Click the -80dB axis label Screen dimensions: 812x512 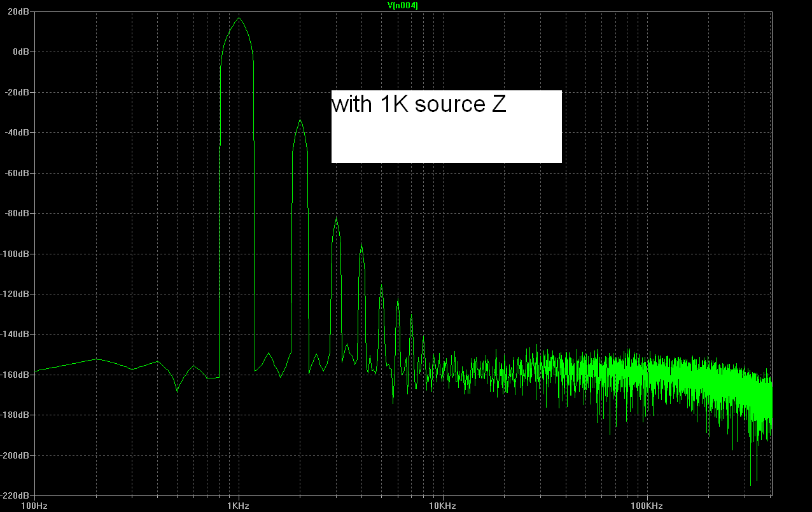click(x=17, y=214)
